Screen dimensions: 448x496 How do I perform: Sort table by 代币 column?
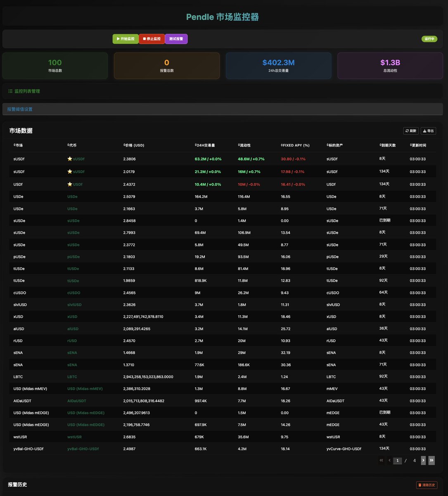point(72,145)
